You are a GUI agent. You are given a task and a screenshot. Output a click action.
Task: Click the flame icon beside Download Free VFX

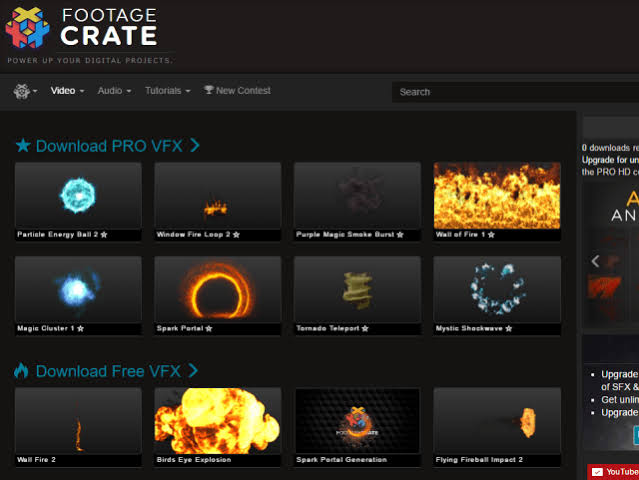tap(22, 371)
